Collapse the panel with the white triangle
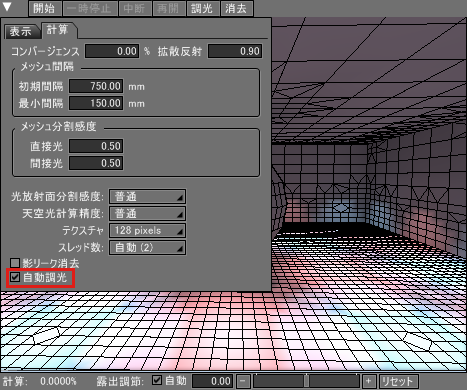 tap(7, 7)
